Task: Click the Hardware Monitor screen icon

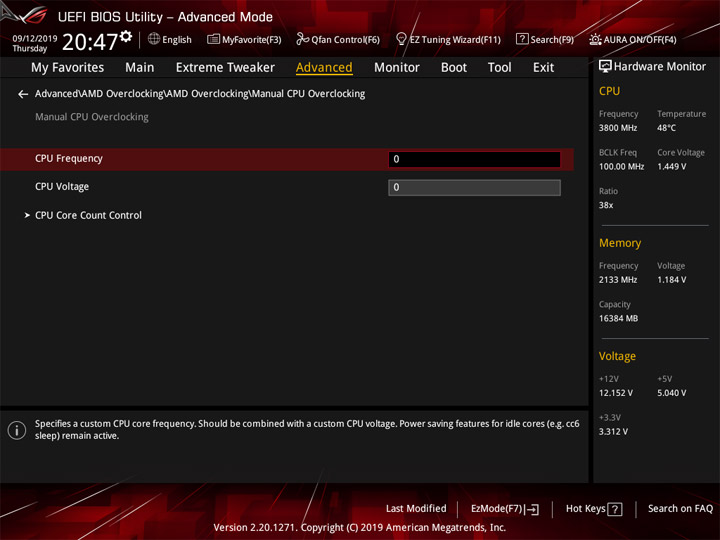Action: (605, 66)
